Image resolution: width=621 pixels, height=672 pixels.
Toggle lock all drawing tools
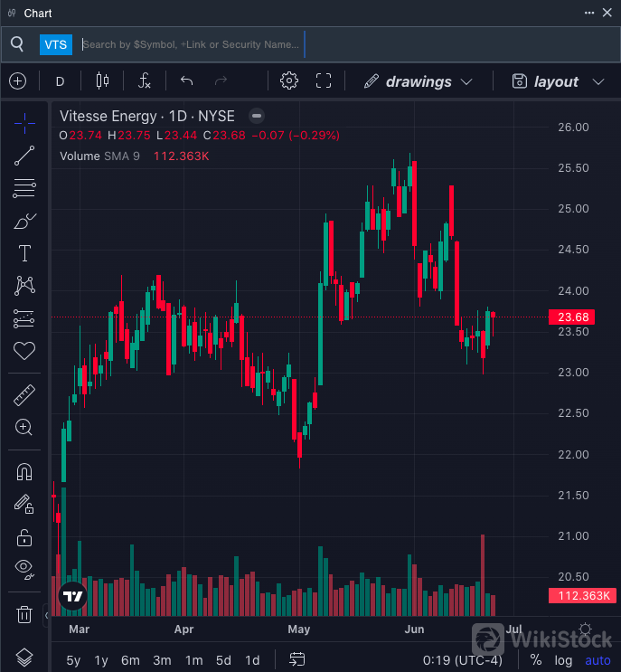click(x=24, y=537)
